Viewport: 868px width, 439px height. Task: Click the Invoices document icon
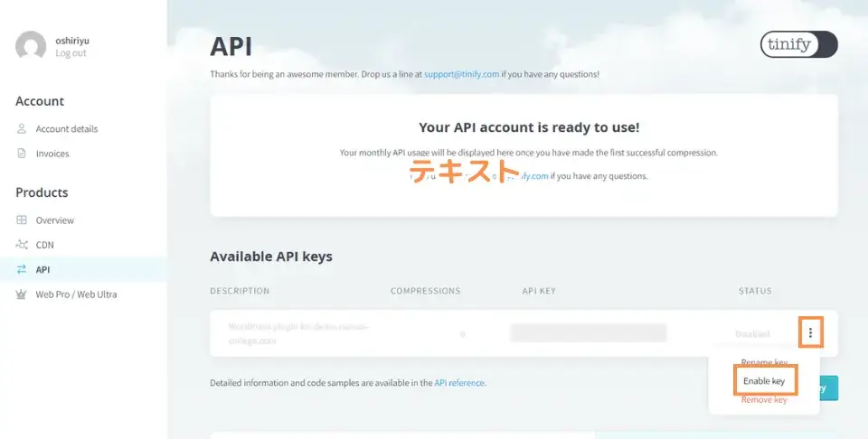[x=22, y=154]
